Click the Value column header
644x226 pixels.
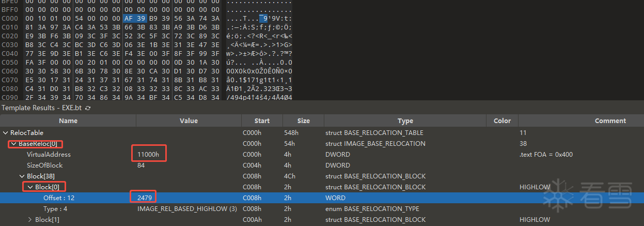pos(189,121)
